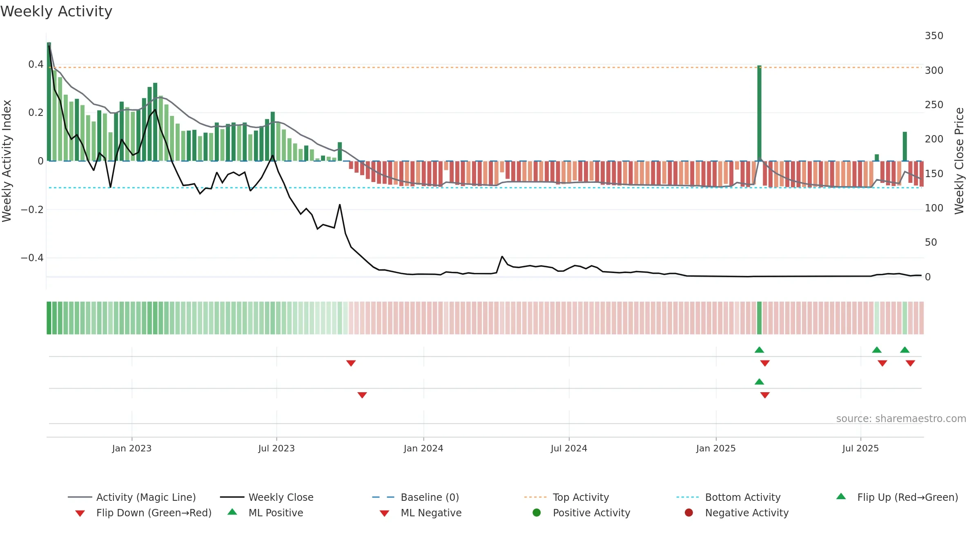Image resolution: width=980 pixels, height=551 pixels.
Task: Click the first dark green heatmap cell
Action: [49, 318]
